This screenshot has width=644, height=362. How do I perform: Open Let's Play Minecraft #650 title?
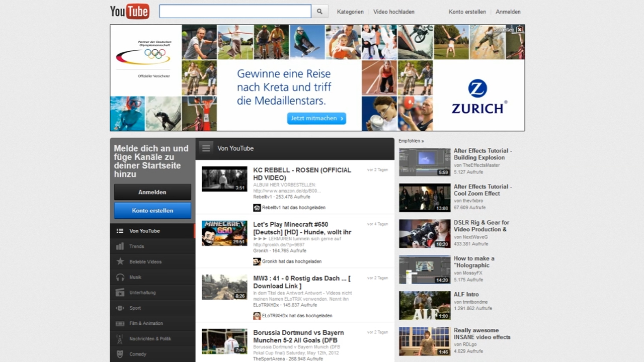302,228
